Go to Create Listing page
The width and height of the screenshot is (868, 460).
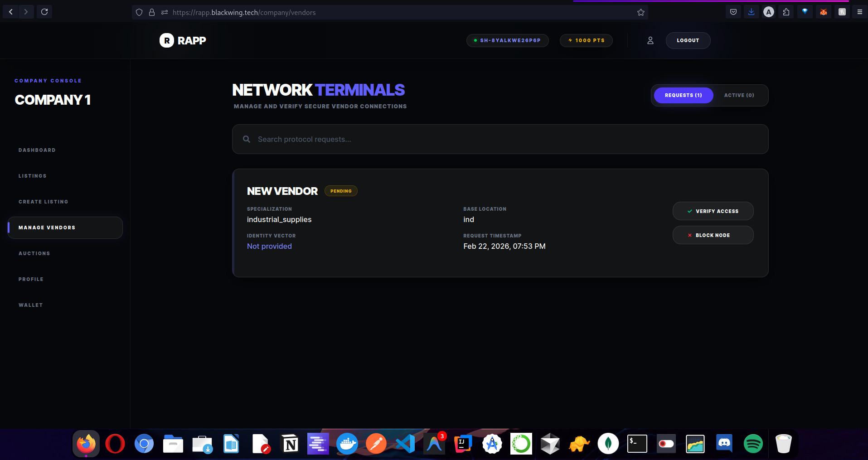point(44,202)
